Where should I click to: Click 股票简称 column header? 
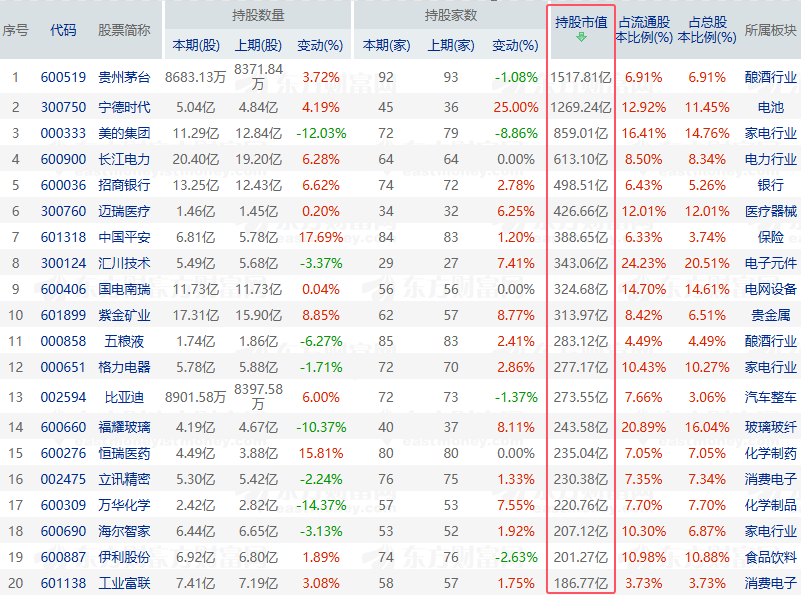tap(124, 31)
